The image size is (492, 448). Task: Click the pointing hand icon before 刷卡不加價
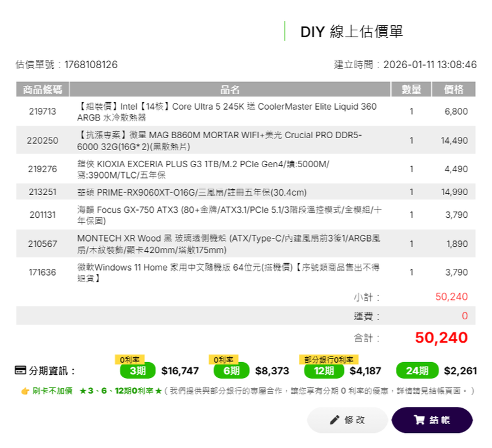[25, 391]
